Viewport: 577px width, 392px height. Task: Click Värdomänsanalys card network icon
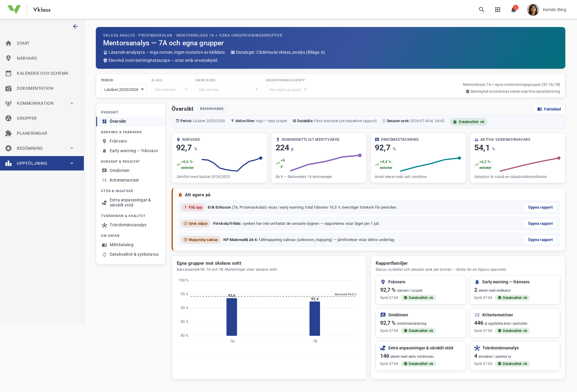tap(477, 348)
